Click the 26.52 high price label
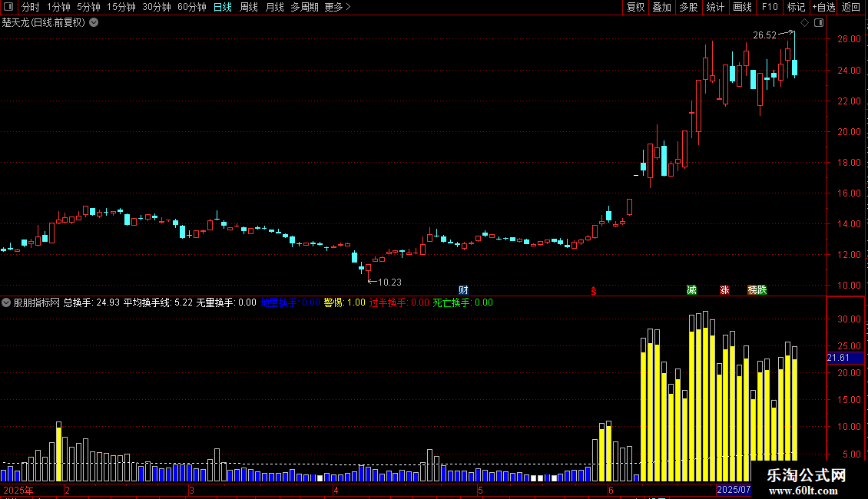 (x=764, y=35)
